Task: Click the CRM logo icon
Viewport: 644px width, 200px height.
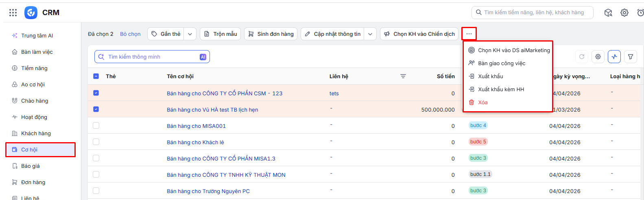Action: click(31, 13)
